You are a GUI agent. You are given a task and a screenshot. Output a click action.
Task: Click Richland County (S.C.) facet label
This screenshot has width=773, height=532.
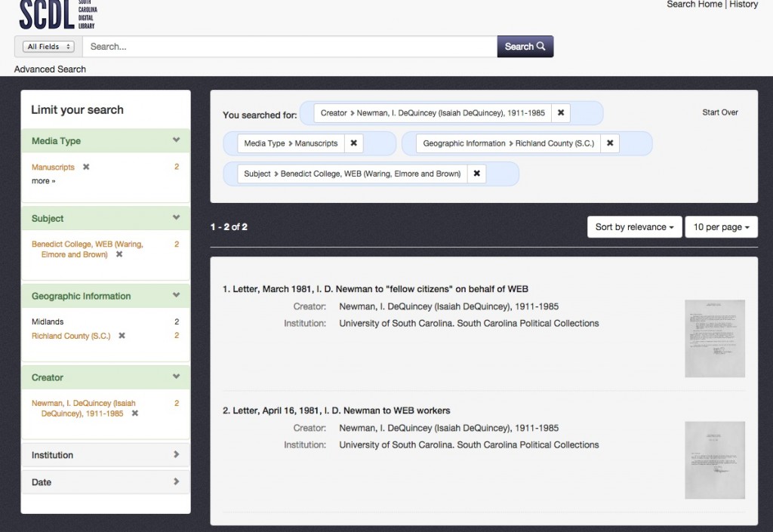tap(71, 336)
